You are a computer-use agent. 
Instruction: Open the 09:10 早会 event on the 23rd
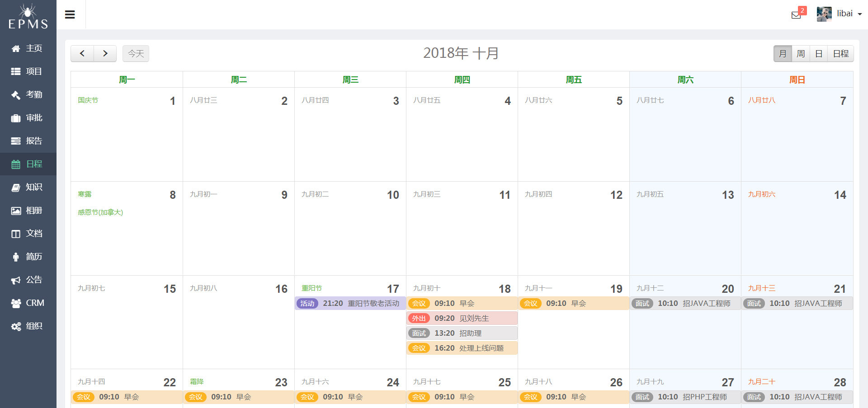point(239,397)
